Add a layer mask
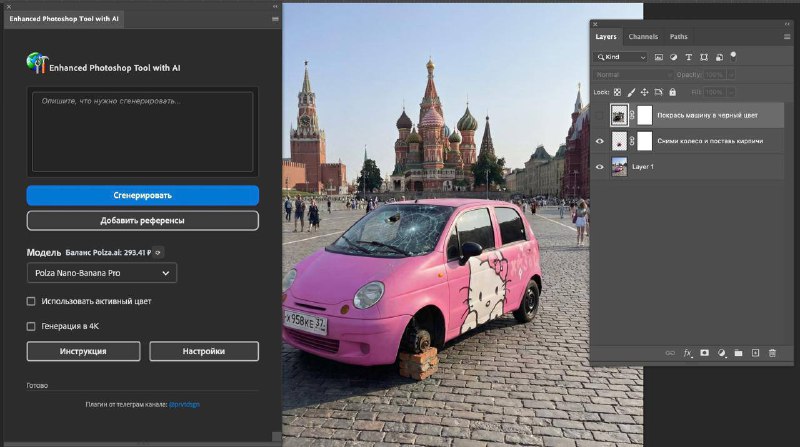The height and width of the screenshot is (447, 800). pyautogui.click(x=704, y=353)
